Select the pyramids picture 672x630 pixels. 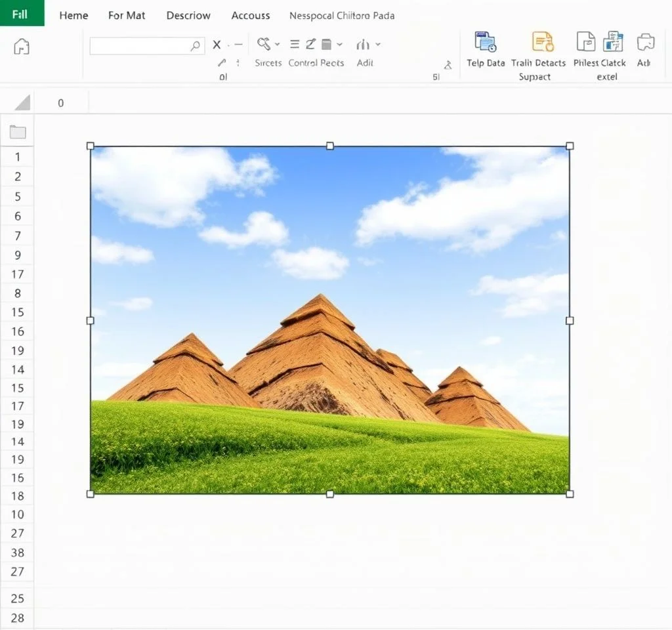coord(329,320)
